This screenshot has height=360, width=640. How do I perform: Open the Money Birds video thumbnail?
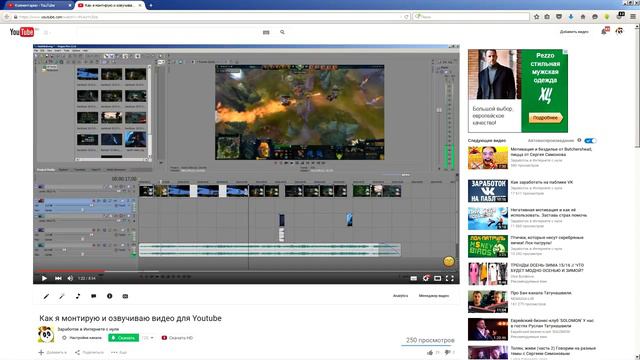488,246
